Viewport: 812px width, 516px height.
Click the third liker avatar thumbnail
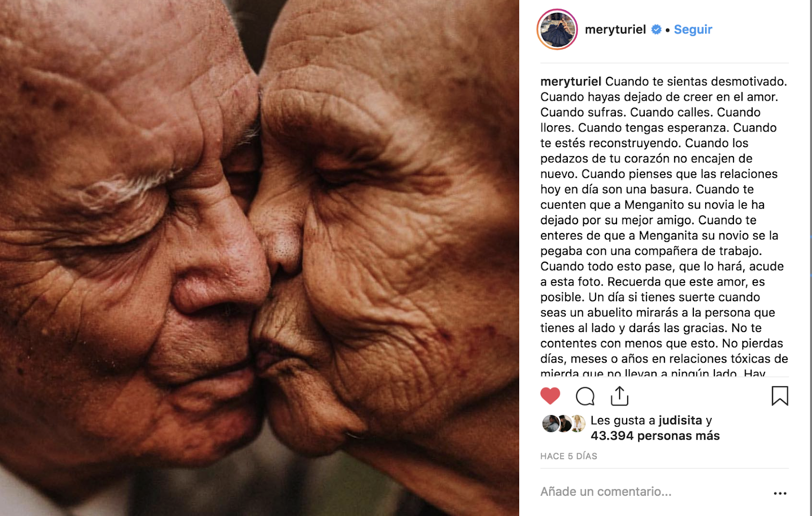577,423
